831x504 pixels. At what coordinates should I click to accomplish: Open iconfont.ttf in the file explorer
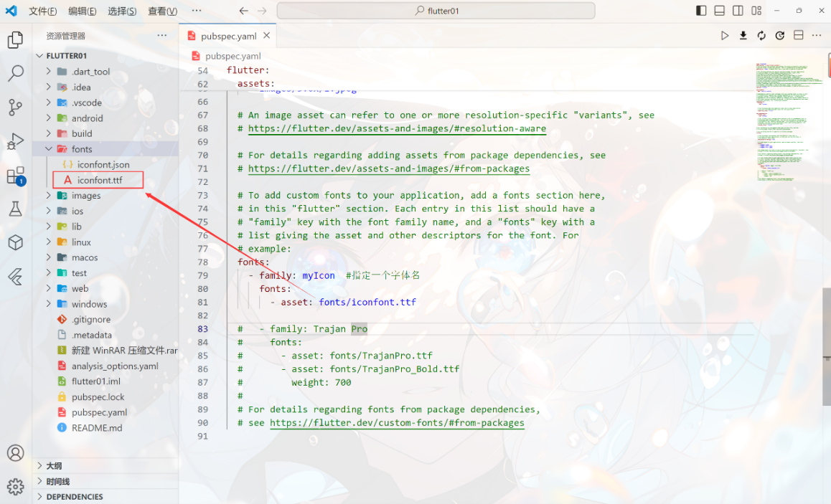click(100, 180)
